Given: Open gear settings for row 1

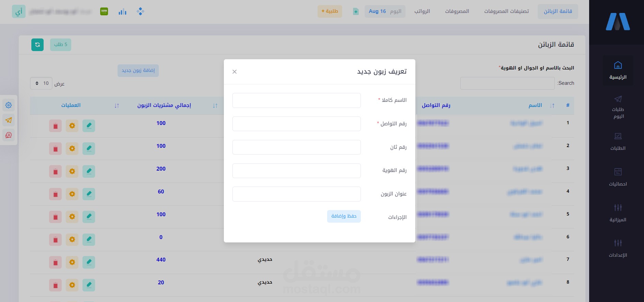Looking at the screenshot, I should pyautogui.click(x=72, y=126).
